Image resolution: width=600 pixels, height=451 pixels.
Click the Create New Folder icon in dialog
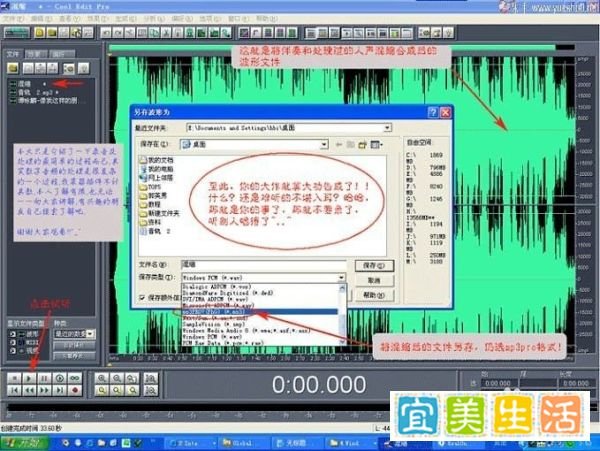[362, 145]
